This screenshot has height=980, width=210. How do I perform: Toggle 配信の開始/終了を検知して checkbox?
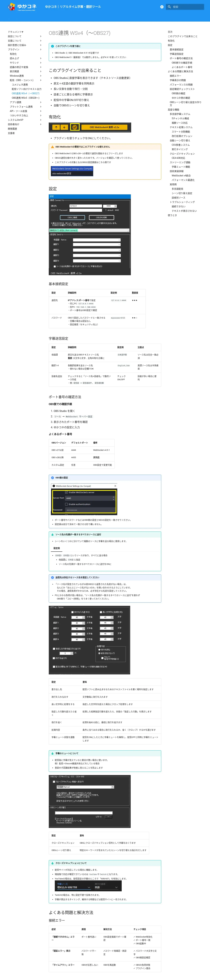[54, 667]
